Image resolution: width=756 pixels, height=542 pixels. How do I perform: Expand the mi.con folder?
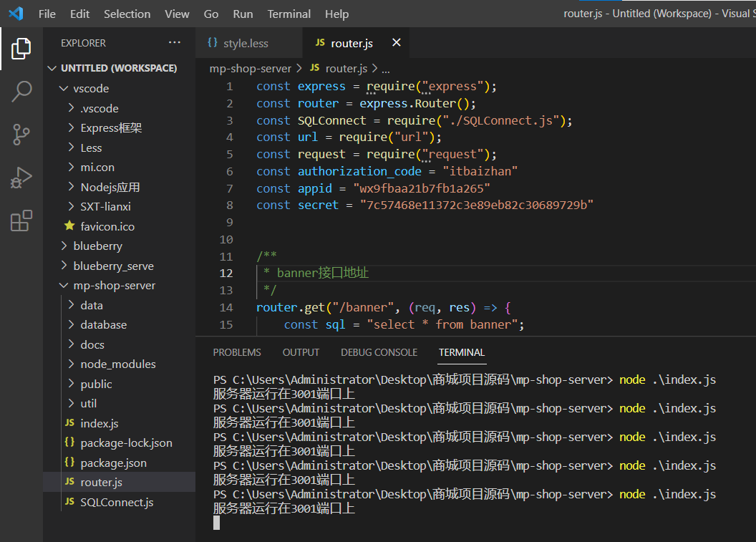(72, 167)
